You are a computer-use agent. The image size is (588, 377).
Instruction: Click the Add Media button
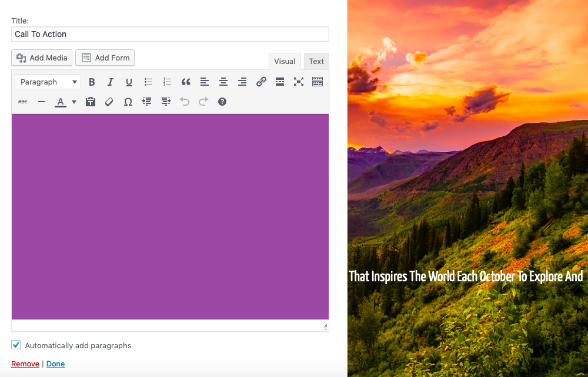click(42, 58)
